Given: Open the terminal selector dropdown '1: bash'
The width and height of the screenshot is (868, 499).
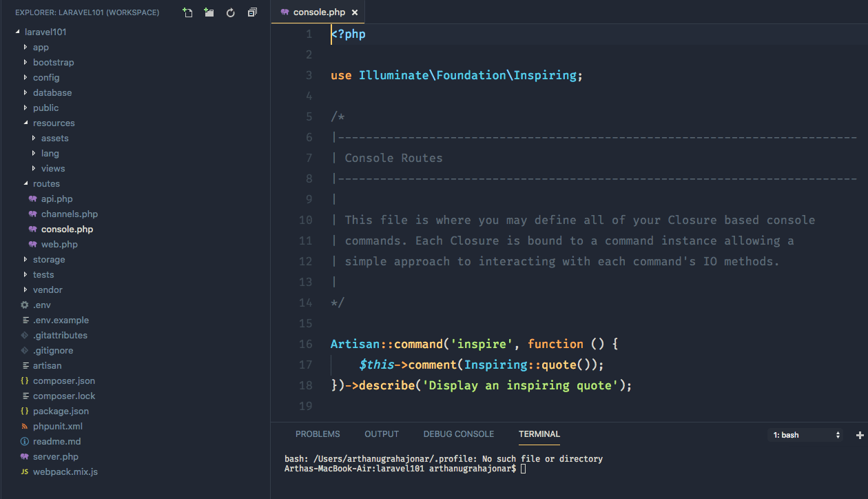Looking at the screenshot, I should click(807, 435).
